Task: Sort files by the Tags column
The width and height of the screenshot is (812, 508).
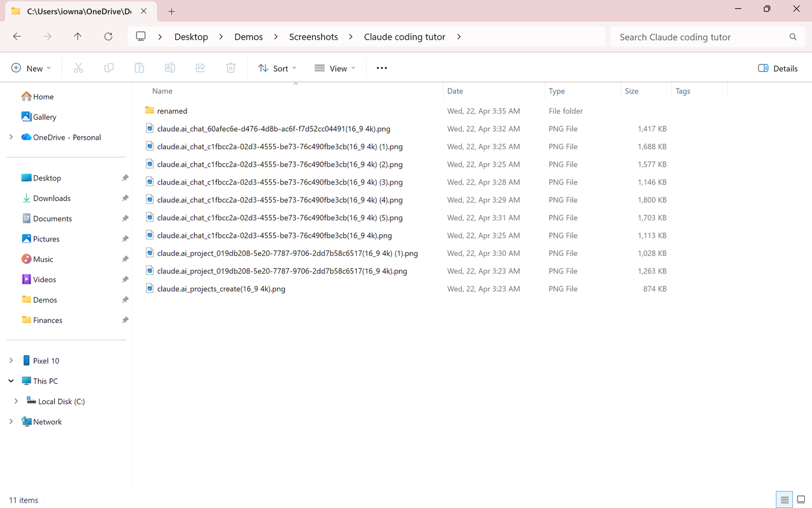Action: click(683, 91)
